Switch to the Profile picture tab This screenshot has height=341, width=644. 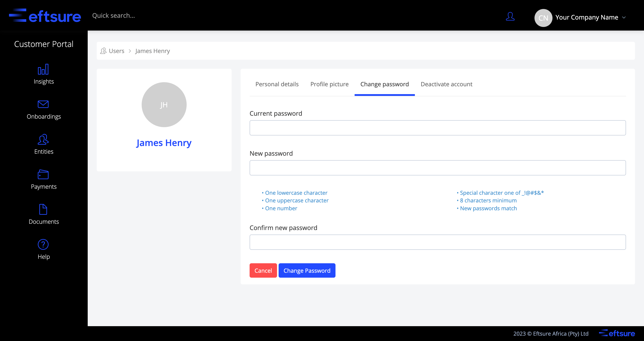point(329,84)
